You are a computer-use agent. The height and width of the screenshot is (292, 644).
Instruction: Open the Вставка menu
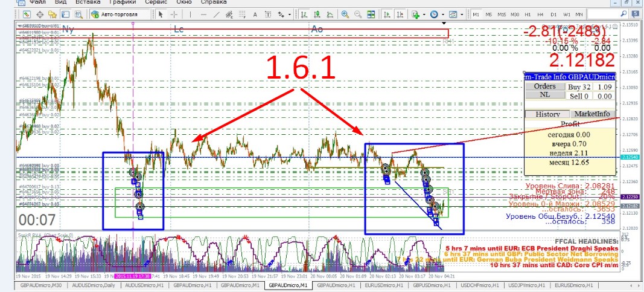point(88,2)
